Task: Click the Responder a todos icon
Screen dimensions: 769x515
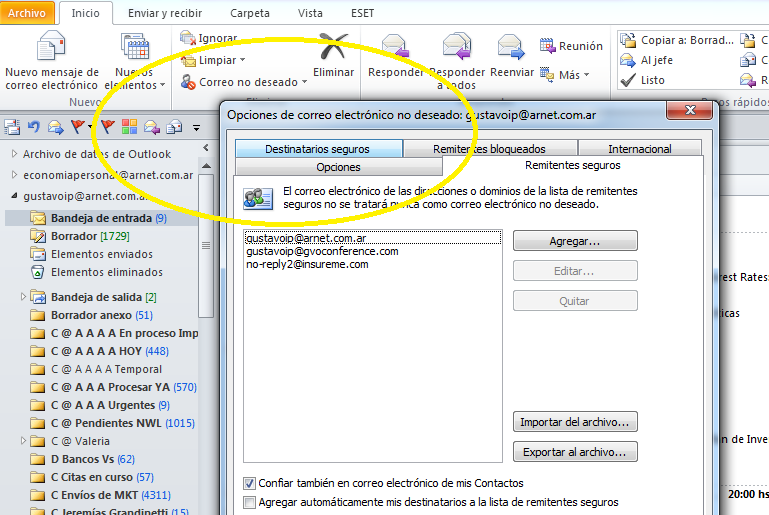Action: tap(457, 47)
